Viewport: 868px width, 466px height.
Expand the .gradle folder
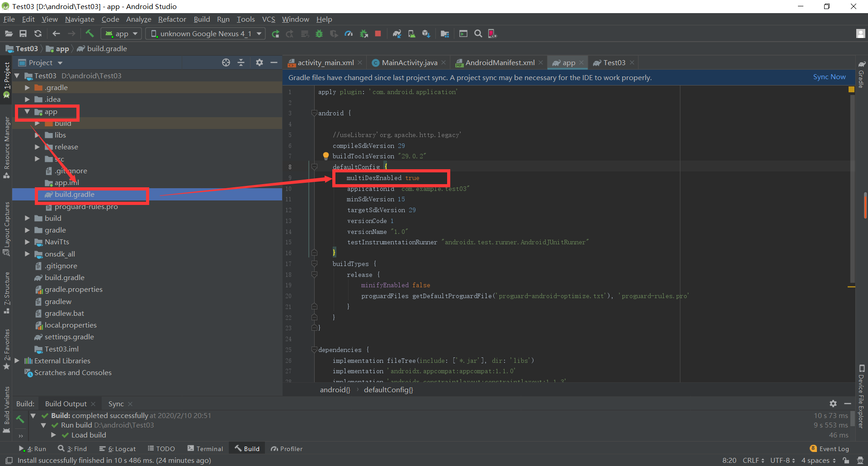pyautogui.click(x=27, y=87)
